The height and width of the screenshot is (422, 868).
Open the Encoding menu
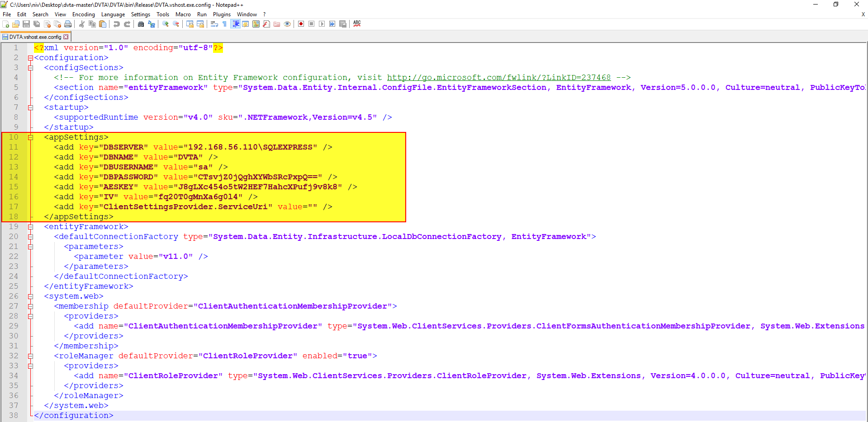84,14
